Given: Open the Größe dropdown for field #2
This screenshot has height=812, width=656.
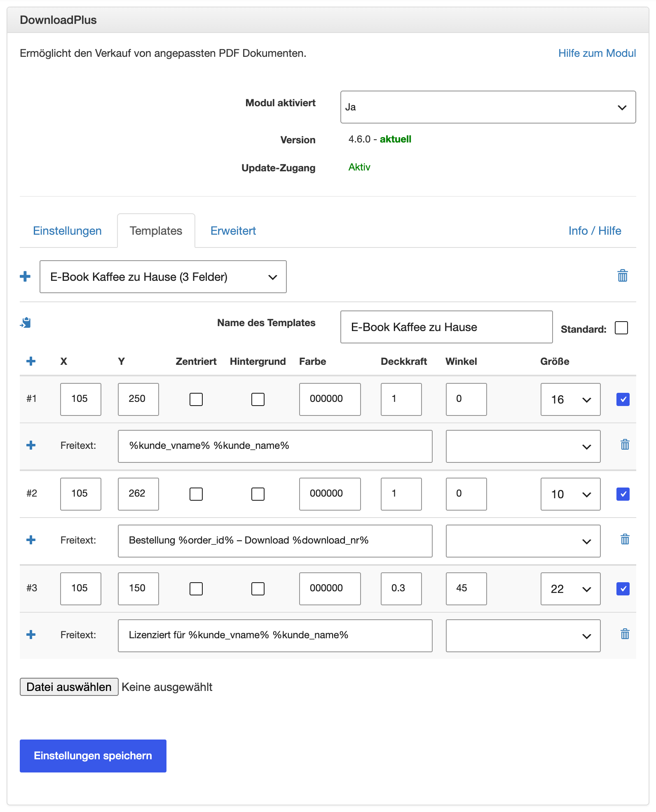Looking at the screenshot, I should click(570, 494).
